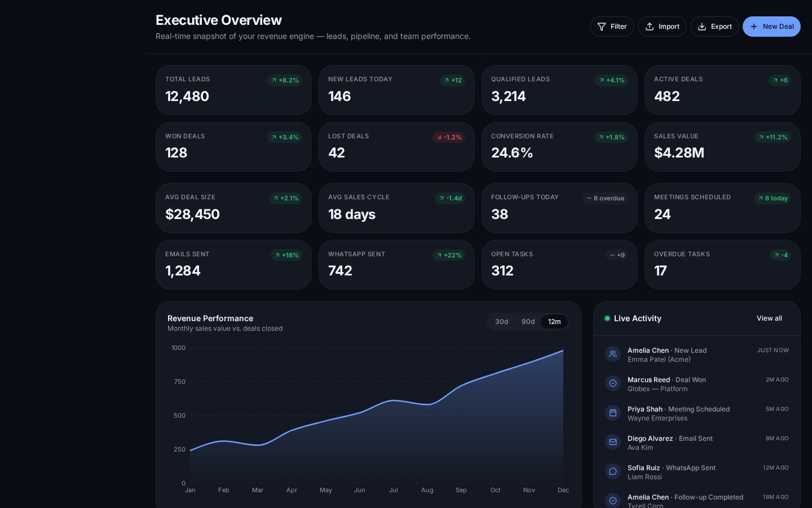The image size is (812, 508).
Task: Click the Filter button
Action: pyautogui.click(x=612, y=27)
